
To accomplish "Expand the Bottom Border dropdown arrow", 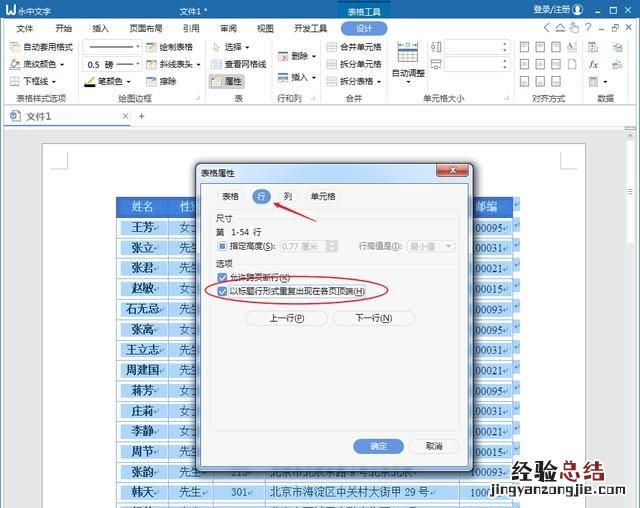I will [54, 82].
